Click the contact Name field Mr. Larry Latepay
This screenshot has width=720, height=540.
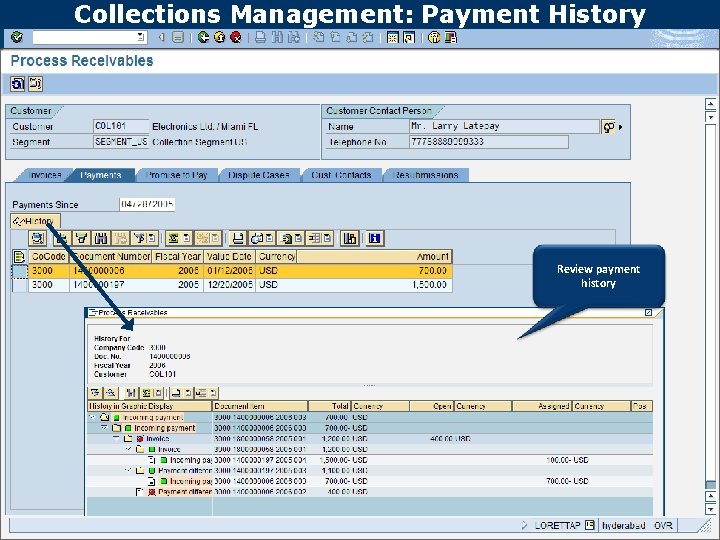(504, 126)
